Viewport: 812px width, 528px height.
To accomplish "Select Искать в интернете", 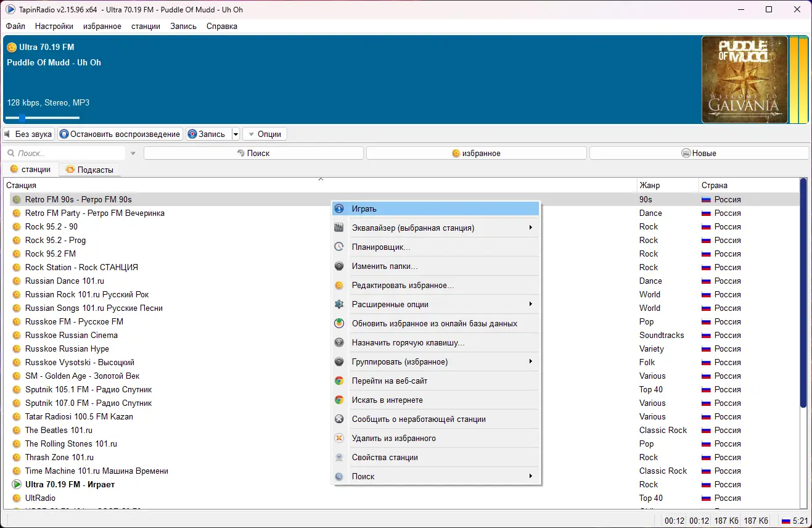I will click(x=436, y=400).
